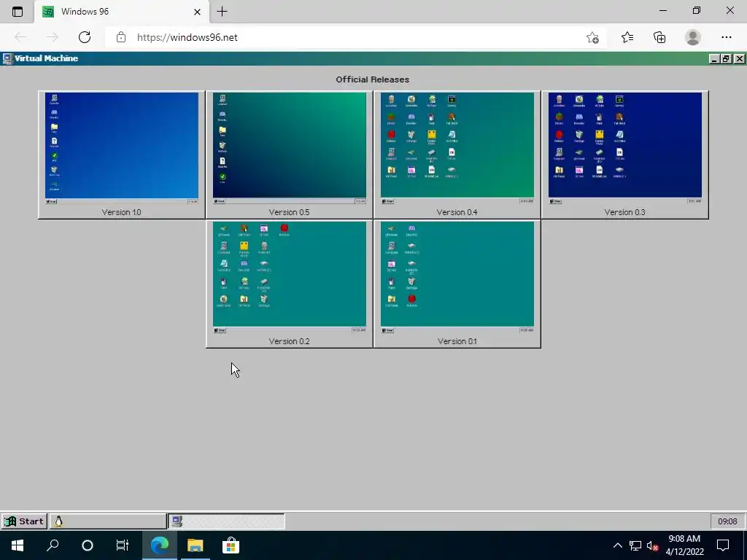Close the Windows 96 browser tab
Viewport: 747px width, 560px height.
[x=197, y=12]
